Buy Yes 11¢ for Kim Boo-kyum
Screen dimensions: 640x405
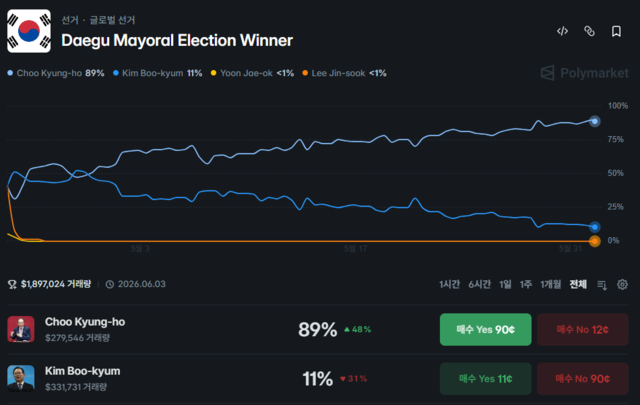485,378
